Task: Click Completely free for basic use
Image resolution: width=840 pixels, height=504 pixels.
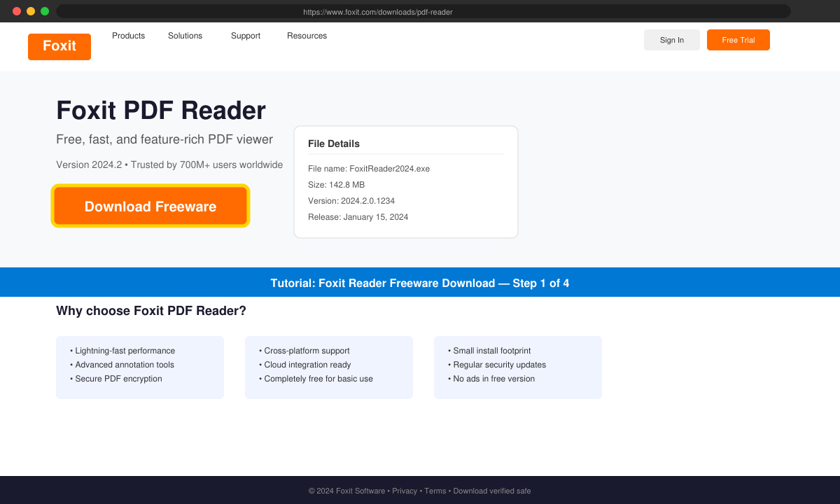Action: coord(316,379)
